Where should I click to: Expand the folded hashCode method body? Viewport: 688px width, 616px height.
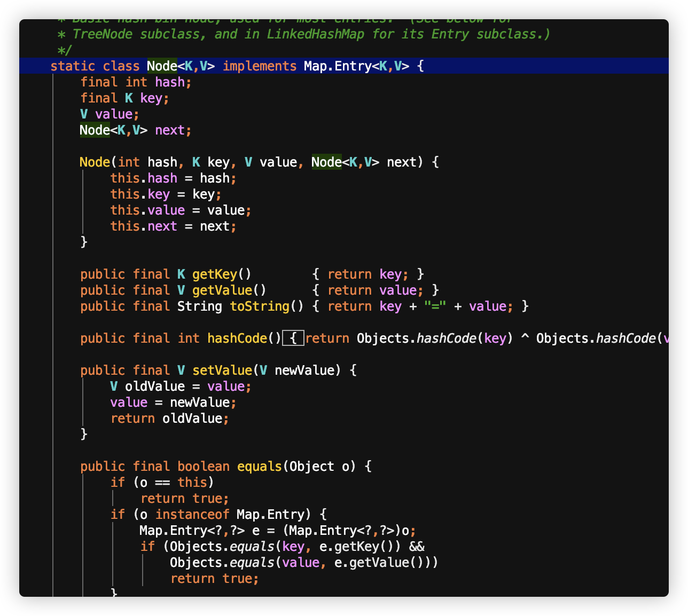[293, 338]
